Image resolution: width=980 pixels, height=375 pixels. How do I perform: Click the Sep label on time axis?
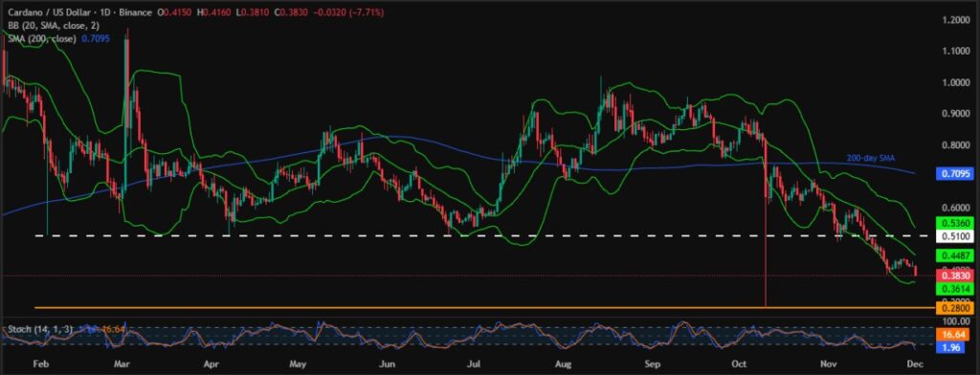point(653,364)
